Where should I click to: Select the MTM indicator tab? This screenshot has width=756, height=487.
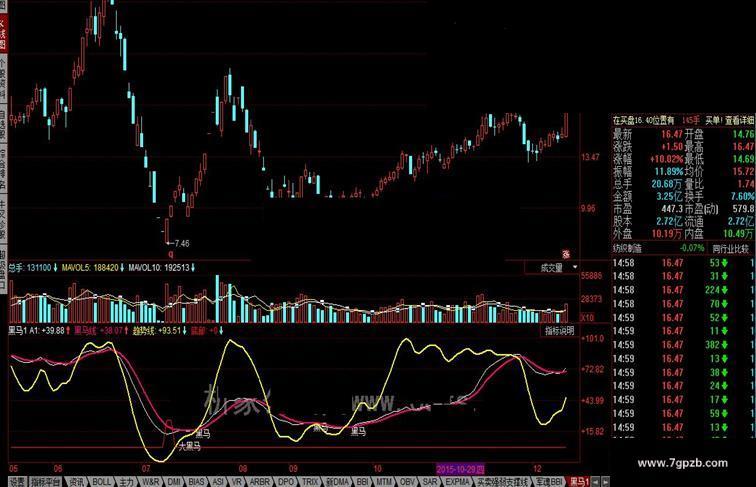[384, 481]
